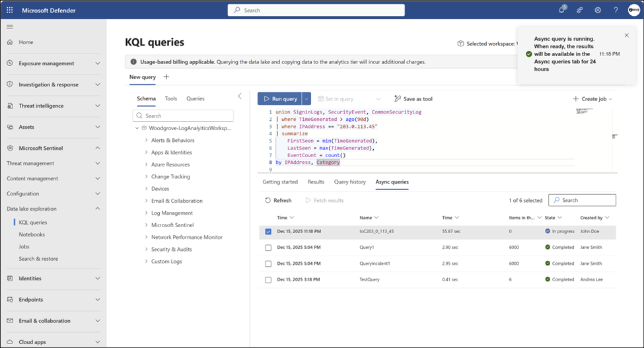Click the Endpoints icon in sidebar
This screenshot has height=348, width=644.
10,300
